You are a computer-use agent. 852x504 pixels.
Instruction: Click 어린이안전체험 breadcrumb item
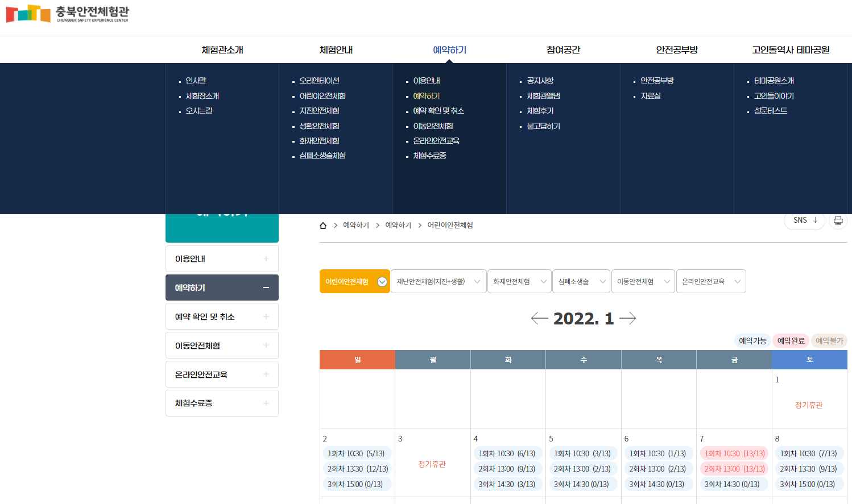pyautogui.click(x=450, y=226)
